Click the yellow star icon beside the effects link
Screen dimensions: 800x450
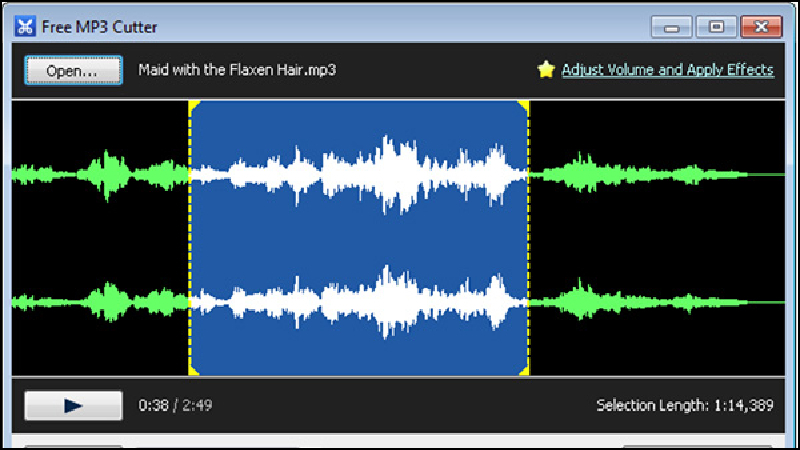546,69
